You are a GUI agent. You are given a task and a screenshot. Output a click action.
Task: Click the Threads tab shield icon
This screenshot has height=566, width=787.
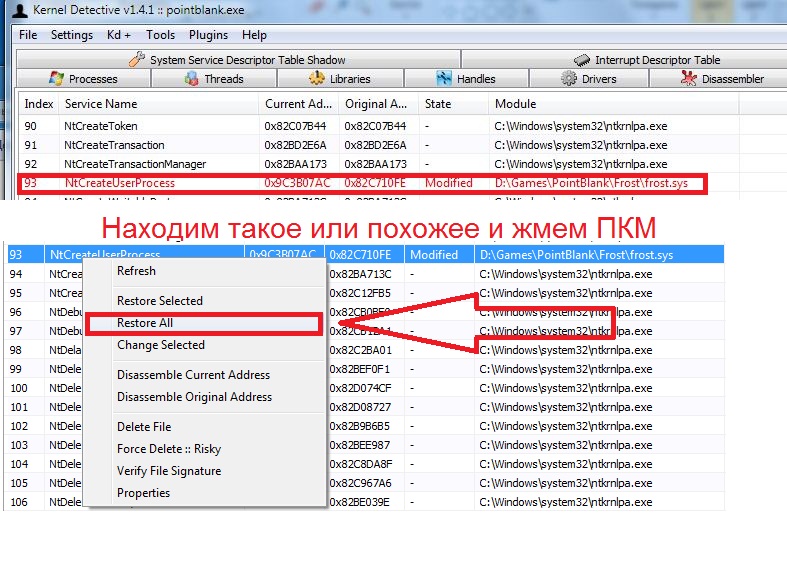[x=192, y=79]
